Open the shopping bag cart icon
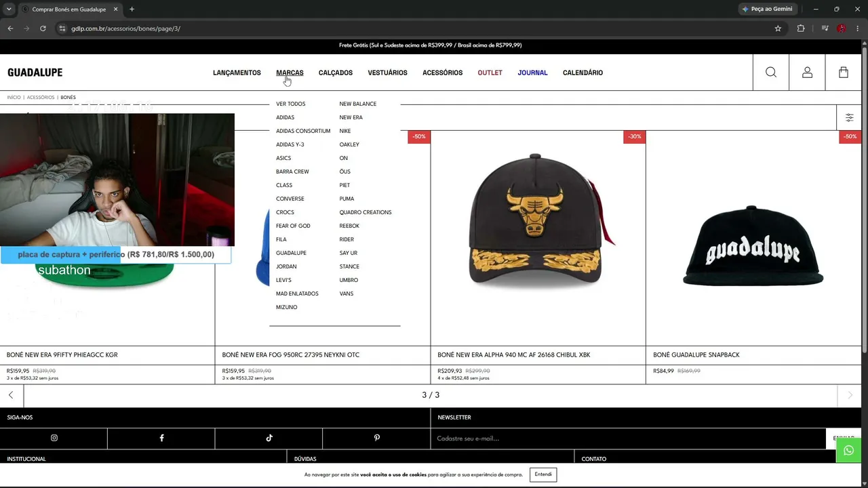 [x=844, y=73]
